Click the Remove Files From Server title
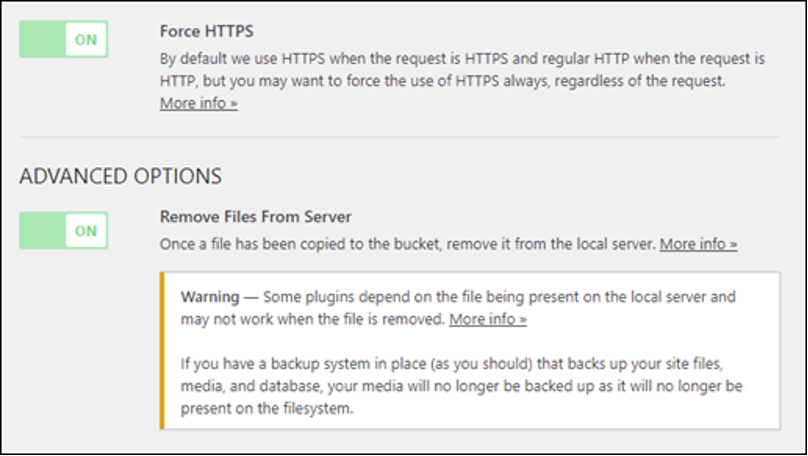 (256, 216)
